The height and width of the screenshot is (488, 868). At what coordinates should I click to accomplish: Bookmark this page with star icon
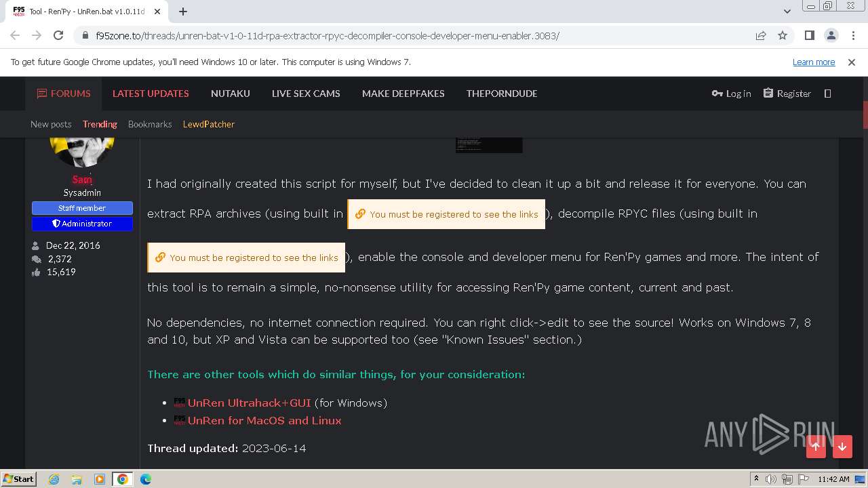pyautogui.click(x=783, y=36)
